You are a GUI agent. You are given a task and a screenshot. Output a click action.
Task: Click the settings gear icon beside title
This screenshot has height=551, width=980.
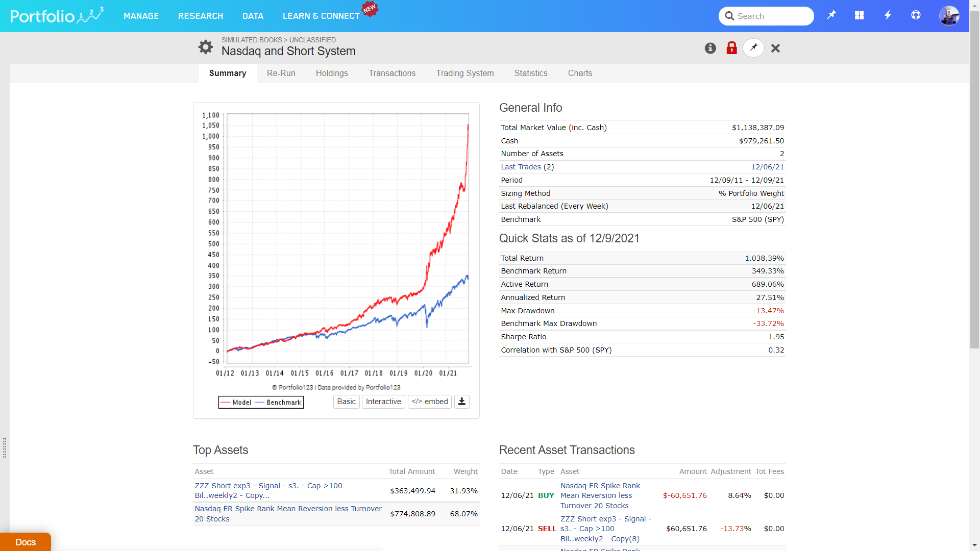206,47
